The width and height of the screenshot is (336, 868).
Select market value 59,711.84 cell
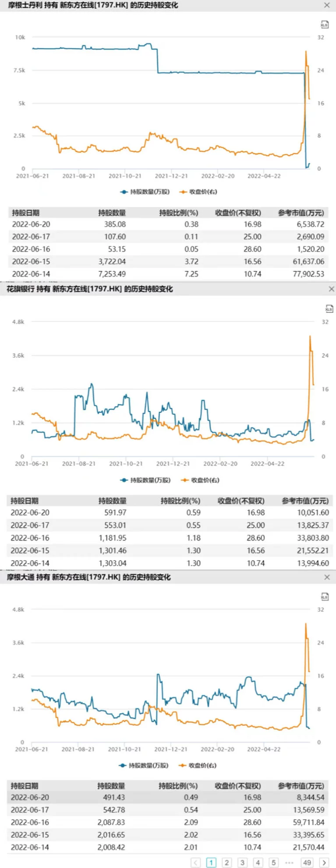click(x=309, y=822)
